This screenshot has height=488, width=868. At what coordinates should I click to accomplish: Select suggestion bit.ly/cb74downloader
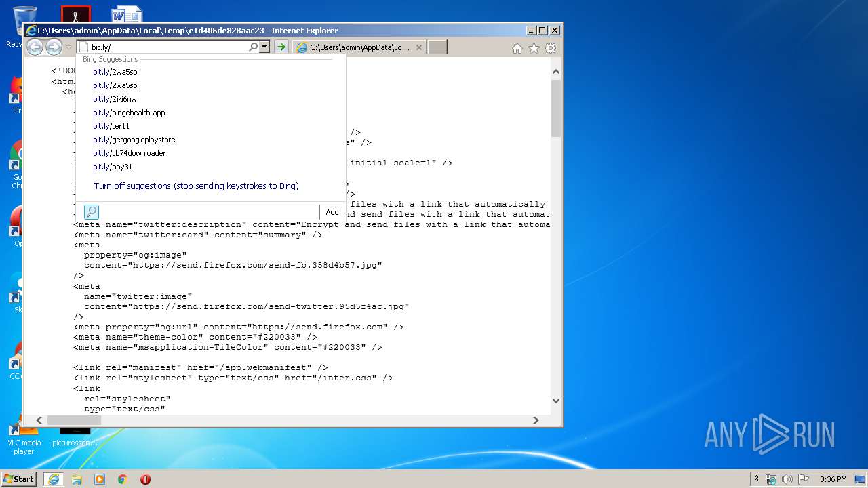(x=130, y=153)
